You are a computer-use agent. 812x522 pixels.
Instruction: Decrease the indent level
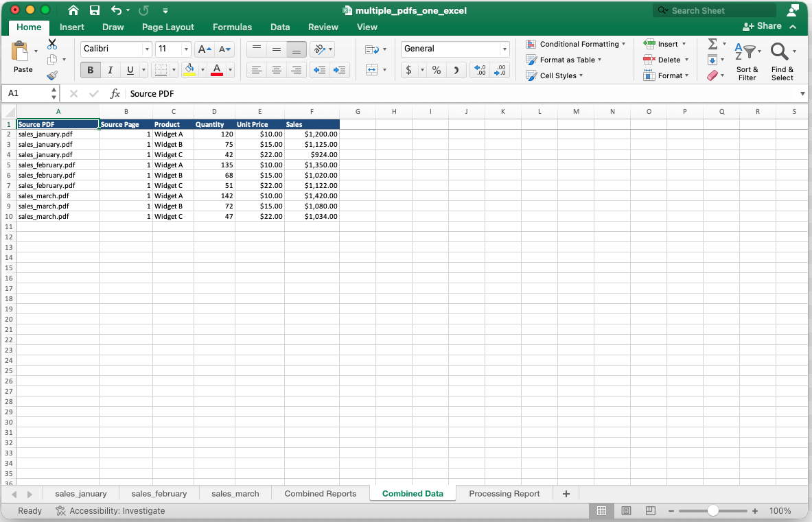[320, 70]
